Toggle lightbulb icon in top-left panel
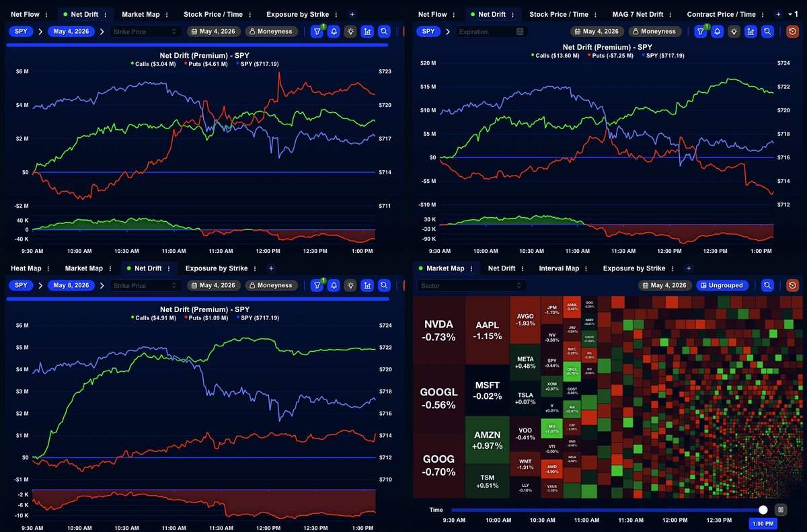Screen dimensions: 807x532 point(350,31)
